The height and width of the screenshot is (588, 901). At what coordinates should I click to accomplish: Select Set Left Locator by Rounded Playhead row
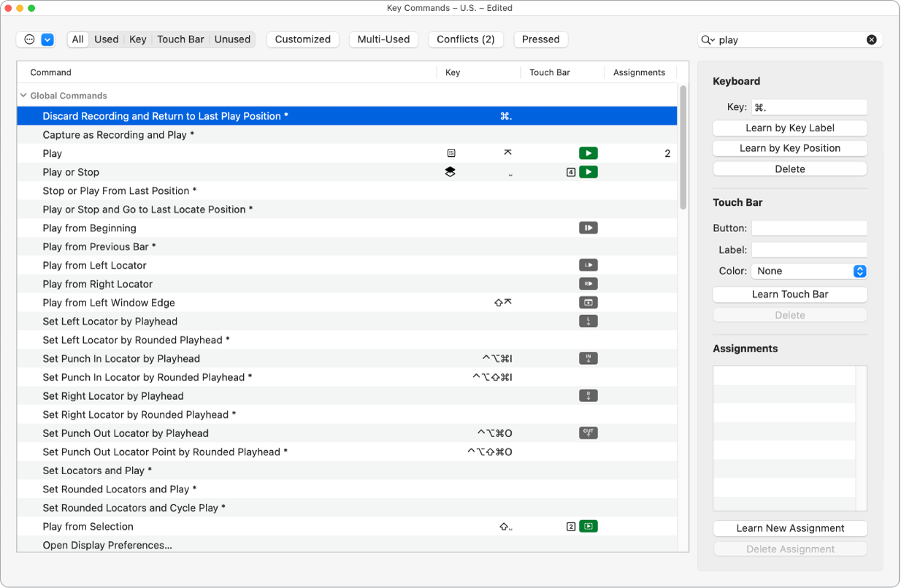click(347, 340)
